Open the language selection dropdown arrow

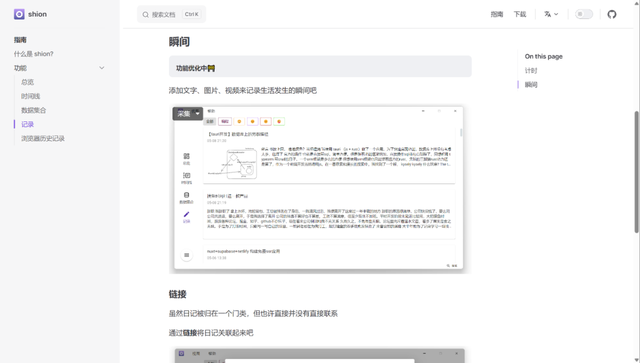[556, 14]
